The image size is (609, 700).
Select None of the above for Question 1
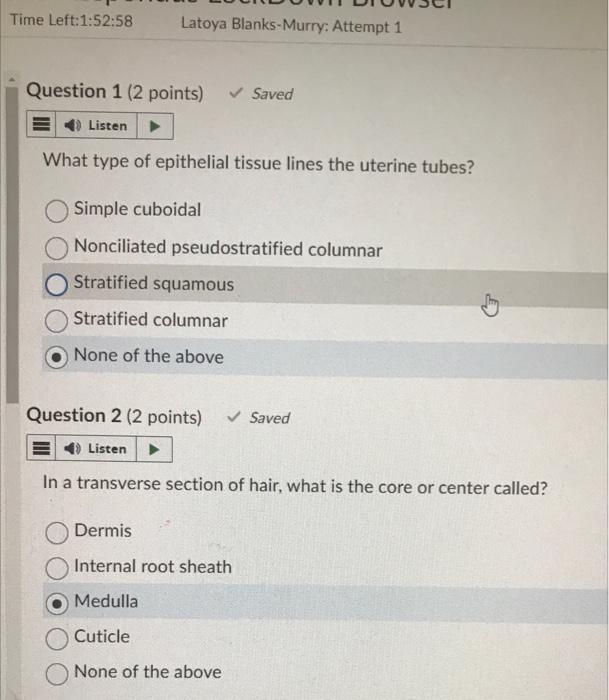[56, 357]
